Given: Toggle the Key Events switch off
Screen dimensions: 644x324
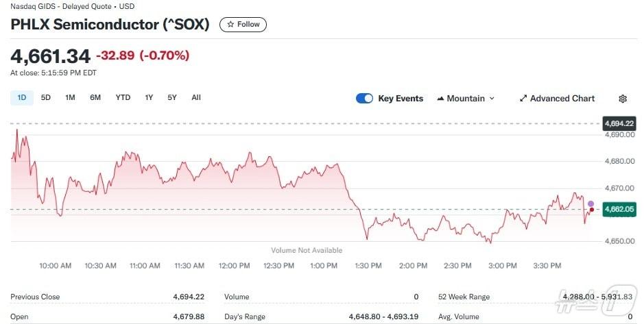Looking at the screenshot, I should click(364, 99).
